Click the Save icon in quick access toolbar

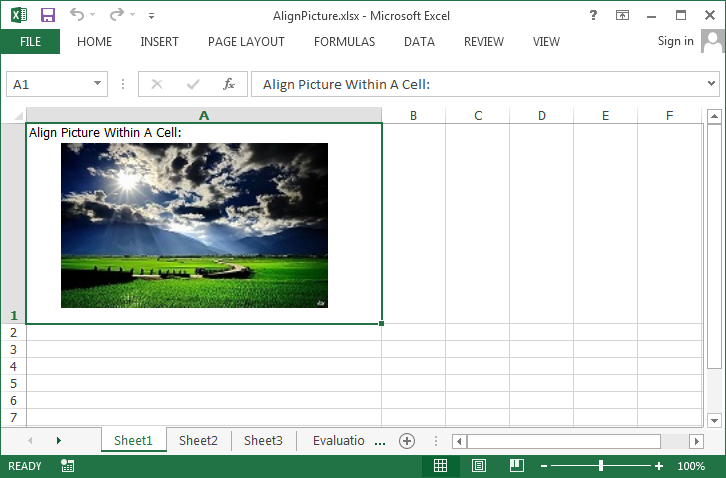[x=48, y=15]
